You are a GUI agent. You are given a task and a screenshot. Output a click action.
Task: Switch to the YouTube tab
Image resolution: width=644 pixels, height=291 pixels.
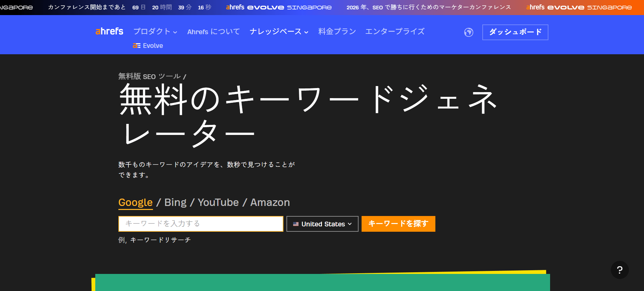click(218, 203)
